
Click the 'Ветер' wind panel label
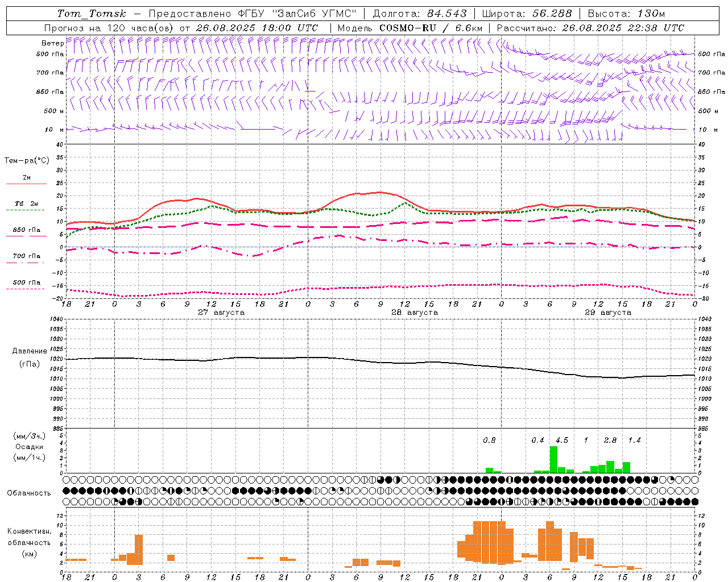coord(53,43)
